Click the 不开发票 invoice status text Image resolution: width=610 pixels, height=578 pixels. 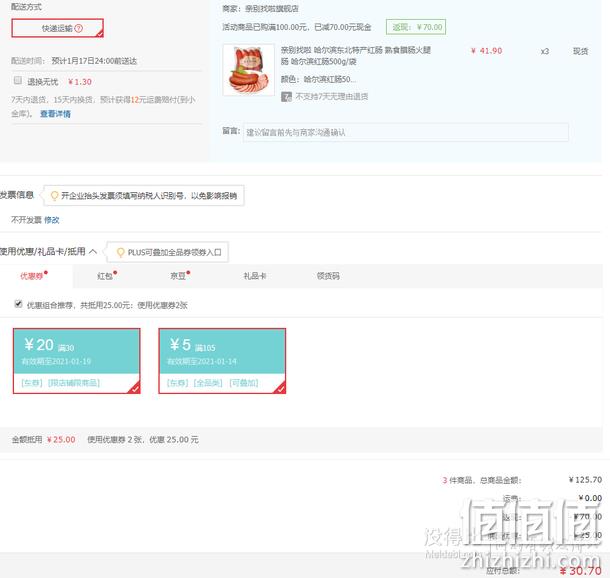(x=26, y=220)
